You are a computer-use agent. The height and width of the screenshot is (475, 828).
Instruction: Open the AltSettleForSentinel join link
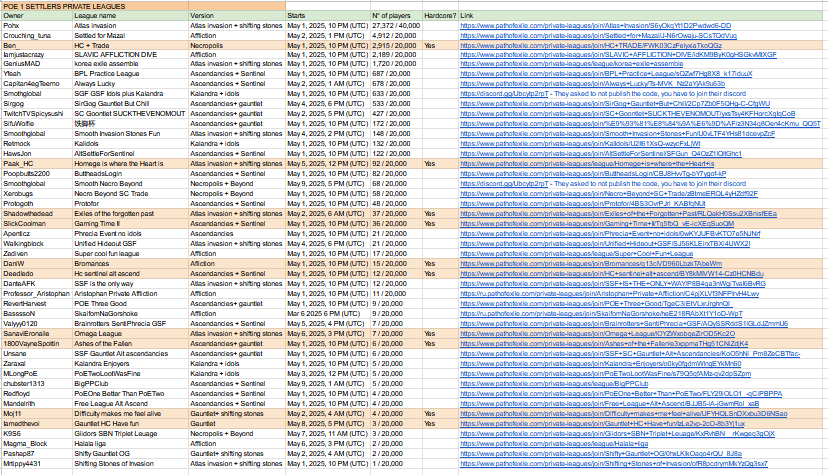coord(601,154)
